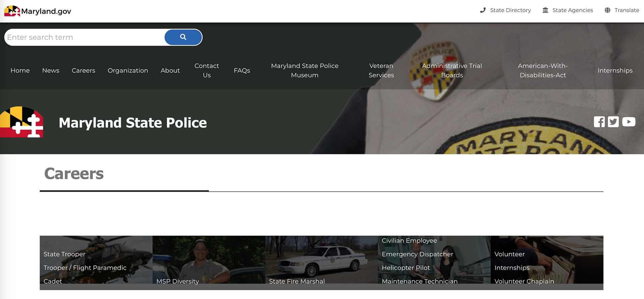Open American-With-Disabilities-Act menu item
This screenshot has height=299, width=644.
click(543, 70)
